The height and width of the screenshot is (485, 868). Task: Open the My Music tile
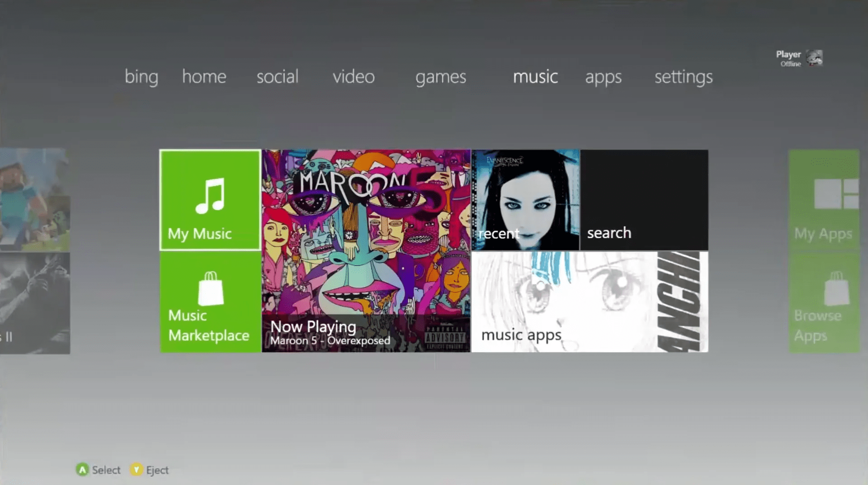pos(210,200)
